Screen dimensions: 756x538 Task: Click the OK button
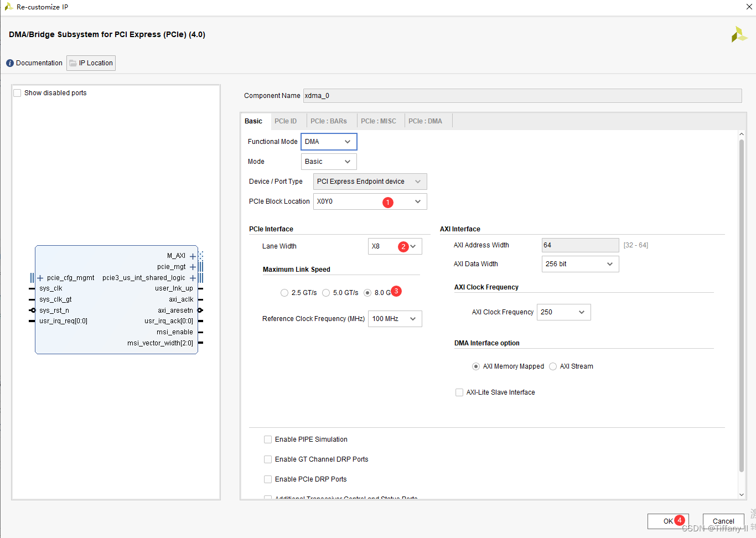(x=668, y=521)
